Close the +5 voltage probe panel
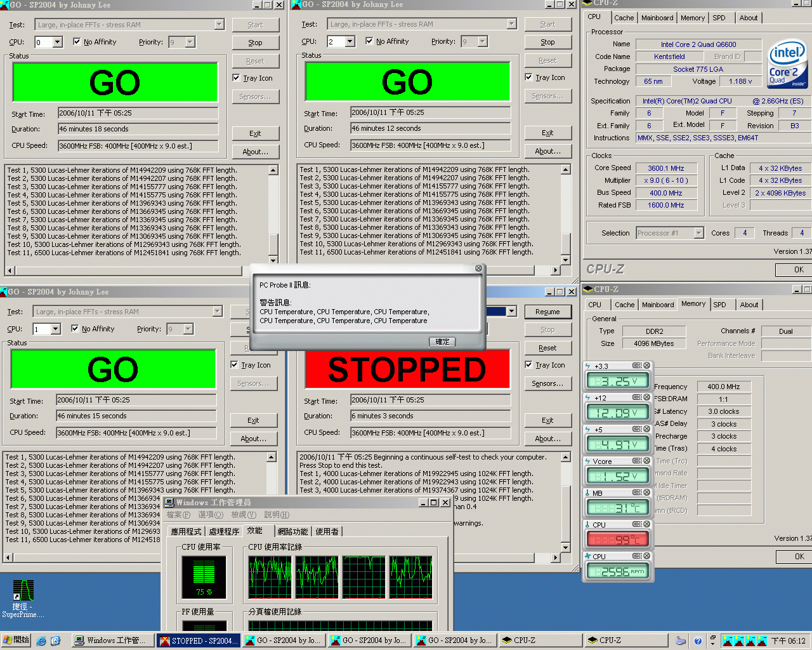The image size is (812, 650). pos(646,429)
